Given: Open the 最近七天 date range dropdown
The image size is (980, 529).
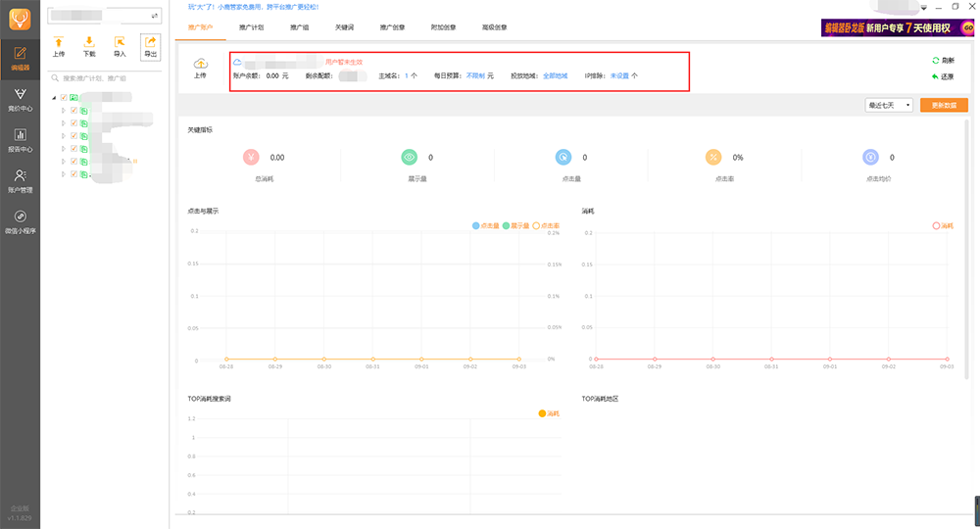Looking at the screenshot, I should [x=889, y=105].
